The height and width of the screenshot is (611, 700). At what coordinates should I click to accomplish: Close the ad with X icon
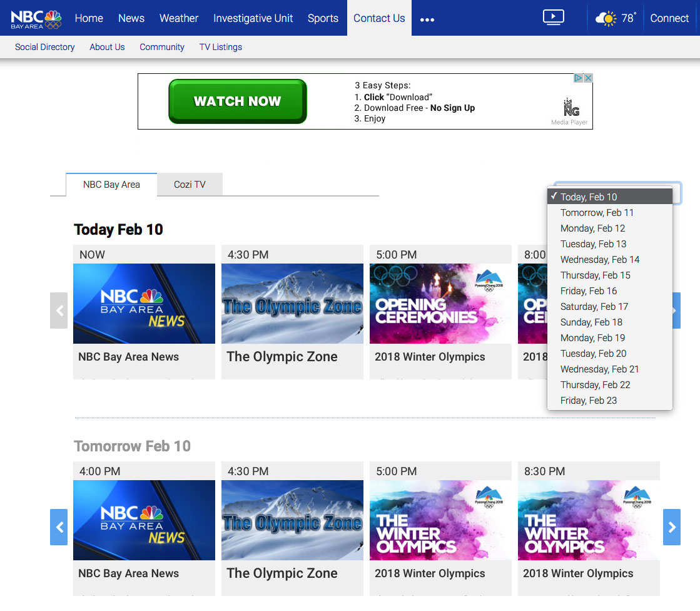(x=588, y=78)
